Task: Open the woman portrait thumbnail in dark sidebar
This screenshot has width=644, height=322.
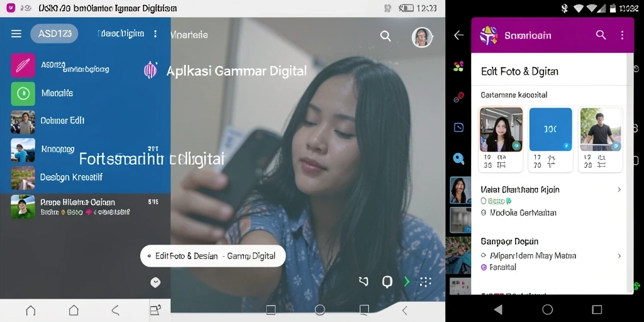Action: 460,190
